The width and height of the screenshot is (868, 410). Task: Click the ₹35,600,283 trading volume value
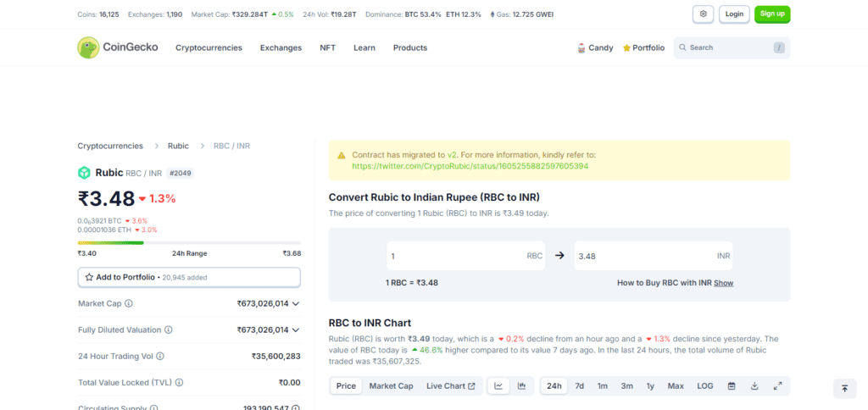275,357
